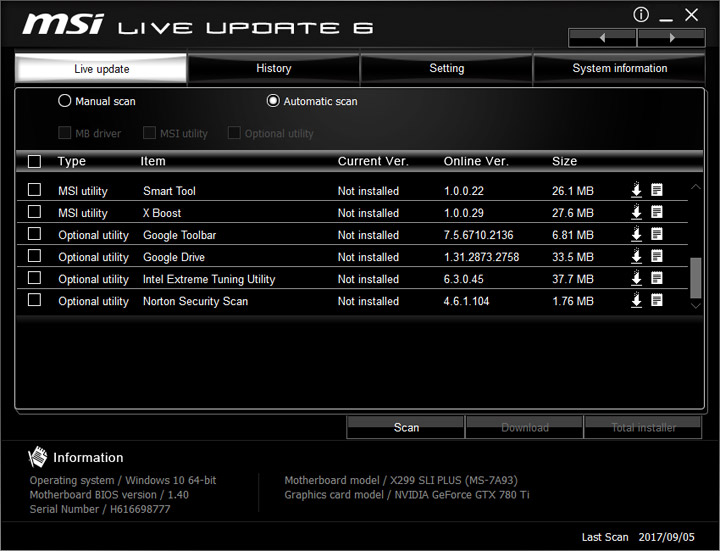Click the Size column header
The height and width of the screenshot is (551, 720).
(x=564, y=161)
